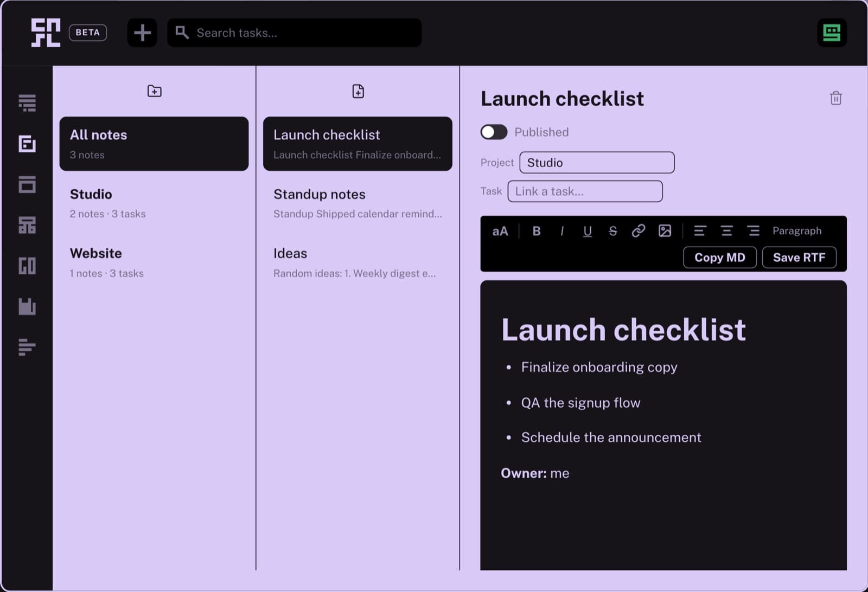This screenshot has width=868, height=592.
Task: Open the bottom left-aligned lines sidebar icon
Action: click(x=27, y=347)
